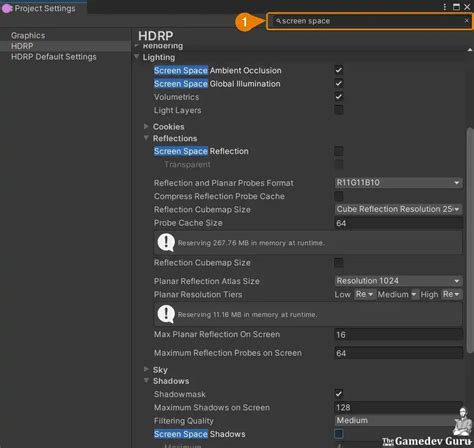Open the window's three-dot options menu
Screen dimensions: 474x448
(445, 7)
